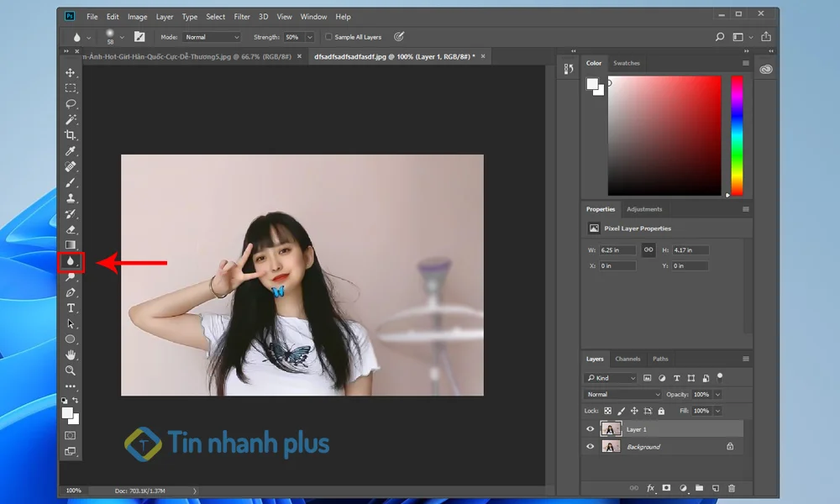Image resolution: width=840 pixels, height=504 pixels.
Task: Switch to the Channels tab
Action: tap(627, 358)
